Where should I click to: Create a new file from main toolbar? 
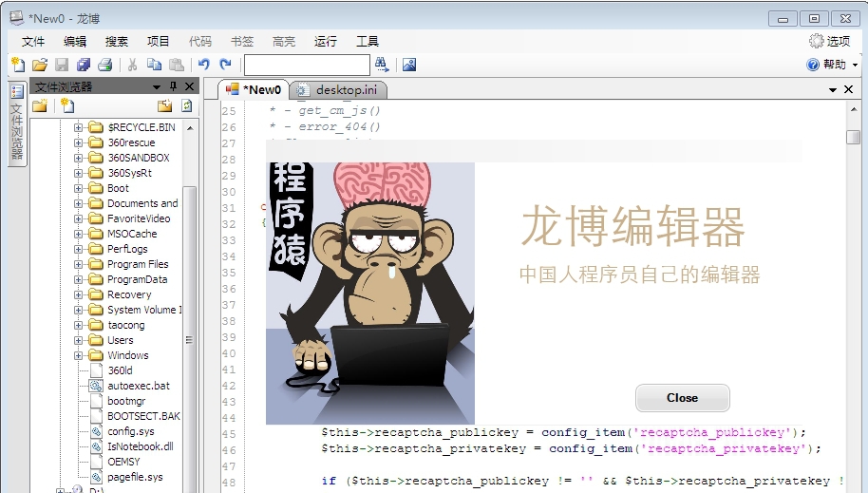pyautogui.click(x=18, y=65)
